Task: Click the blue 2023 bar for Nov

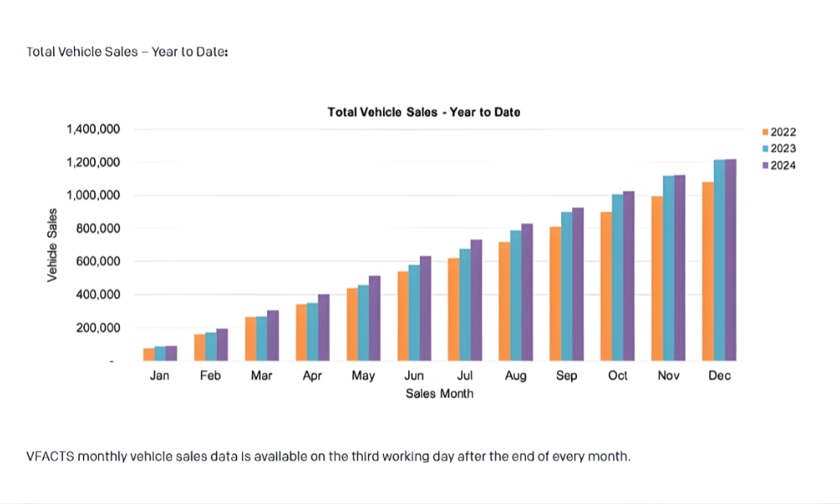Action: pos(669,269)
